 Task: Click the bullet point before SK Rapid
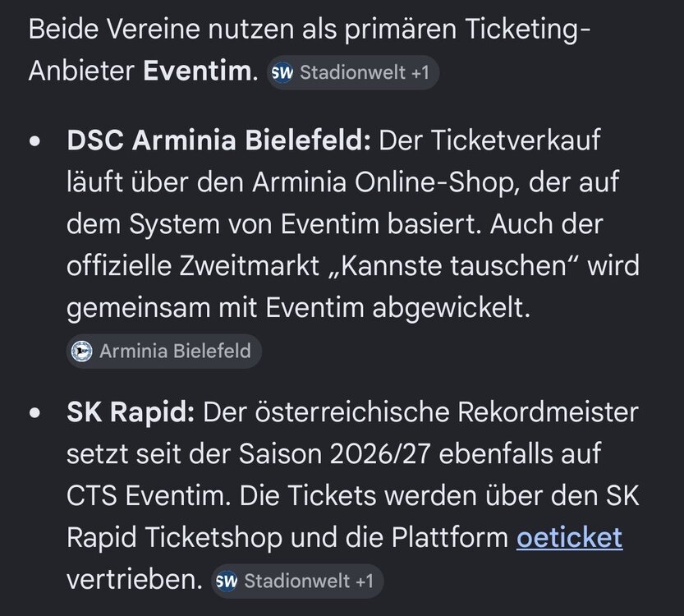coord(34,412)
